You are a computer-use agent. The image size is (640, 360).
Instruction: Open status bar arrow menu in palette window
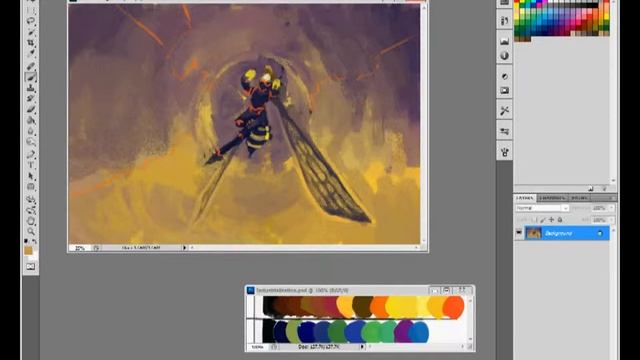362,347
